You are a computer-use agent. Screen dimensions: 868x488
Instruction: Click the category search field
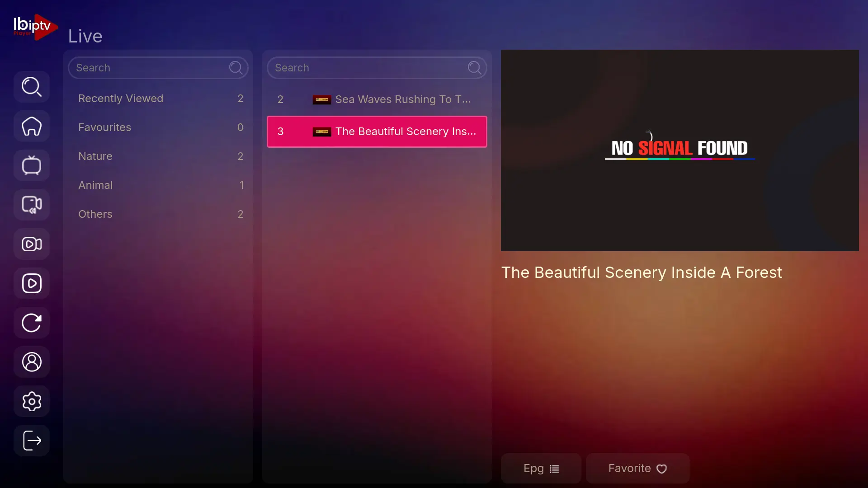pos(151,68)
